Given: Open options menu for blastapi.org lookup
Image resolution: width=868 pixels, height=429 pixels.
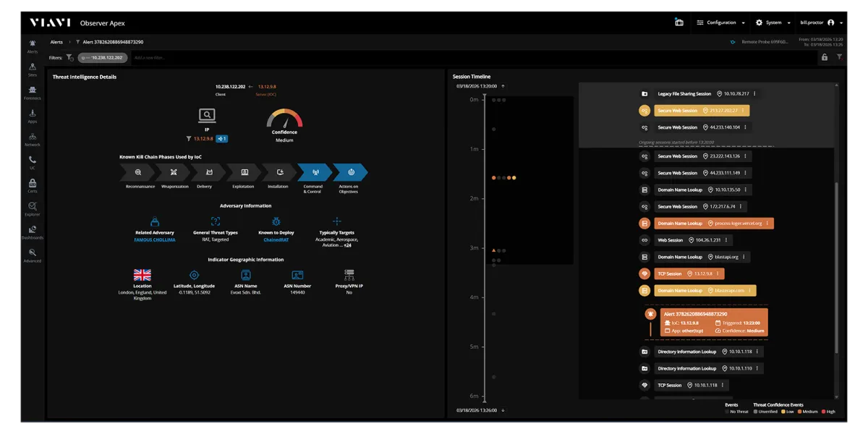Looking at the screenshot, I should point(744,257).
